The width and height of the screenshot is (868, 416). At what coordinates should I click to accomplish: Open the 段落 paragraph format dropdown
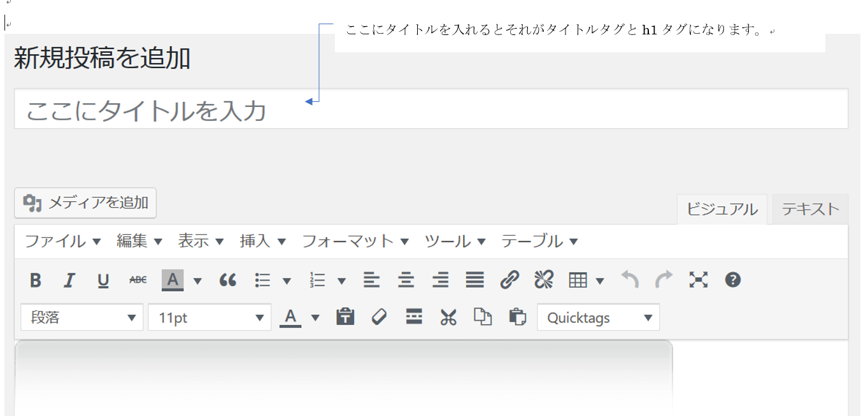[x=82, y=317]
